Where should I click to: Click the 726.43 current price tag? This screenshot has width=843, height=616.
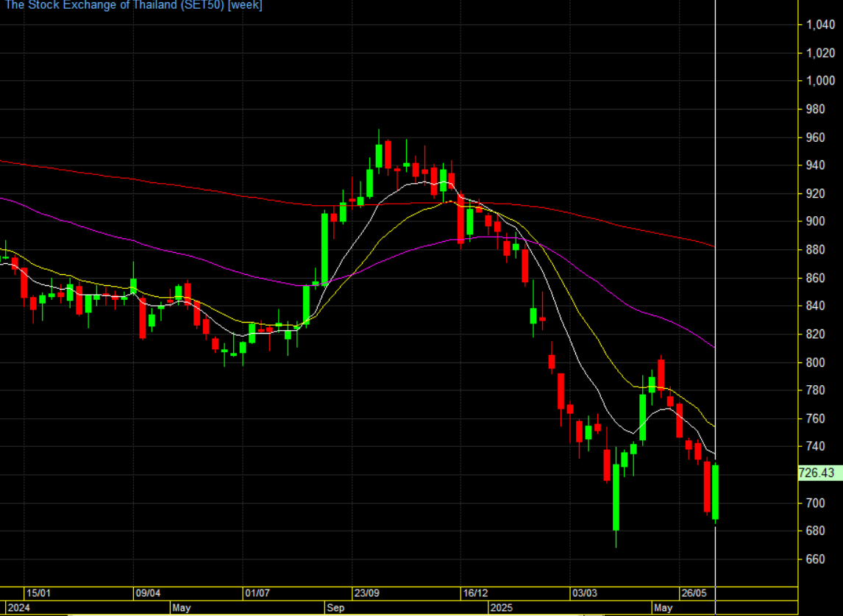click(820, 473)
